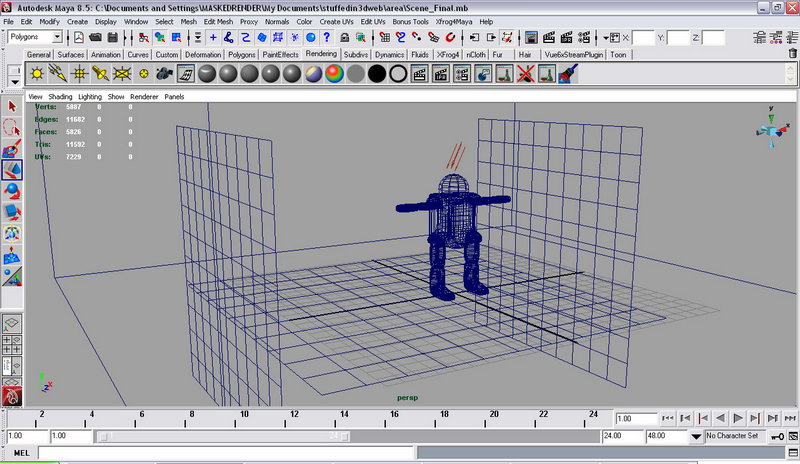Activate the Lasso select tool
Viewport: 800px width, 464px height.
tap(12, 127)
